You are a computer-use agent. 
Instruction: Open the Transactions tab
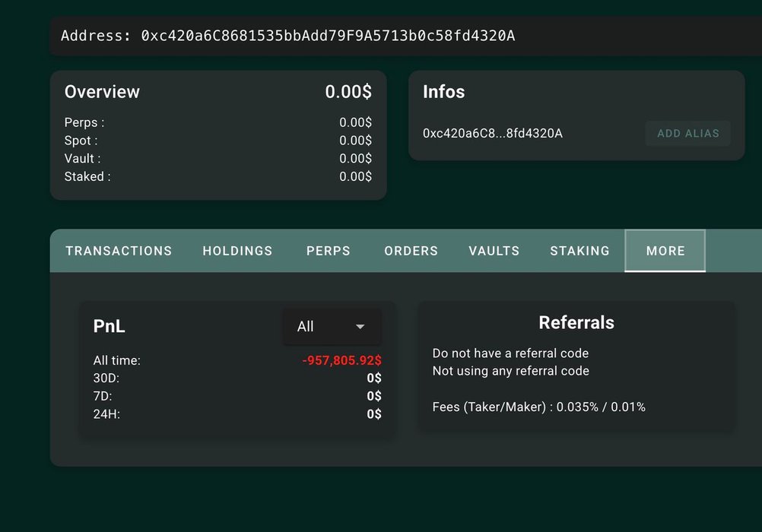point(119,251)
